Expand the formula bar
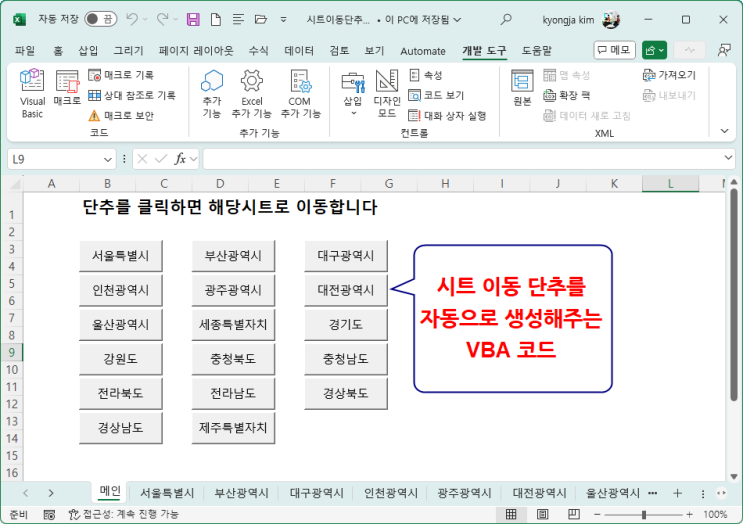Image resolution: width=743 pixels, height=524 pixels. 728,158
